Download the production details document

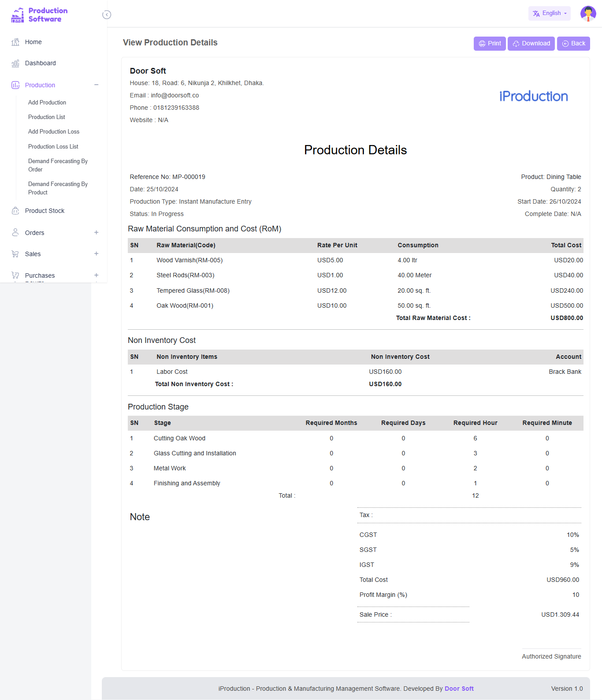(531, 44)
